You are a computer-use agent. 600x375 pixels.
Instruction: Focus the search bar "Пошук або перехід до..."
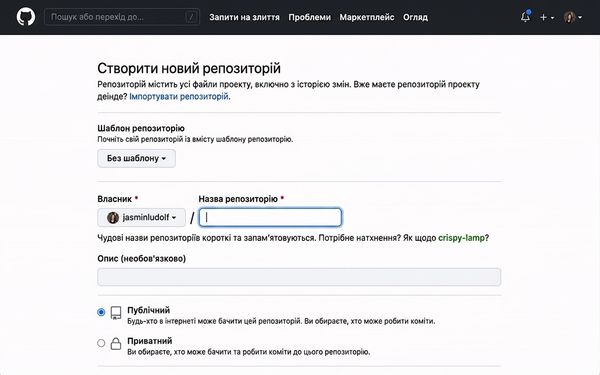tap(122, 17)
